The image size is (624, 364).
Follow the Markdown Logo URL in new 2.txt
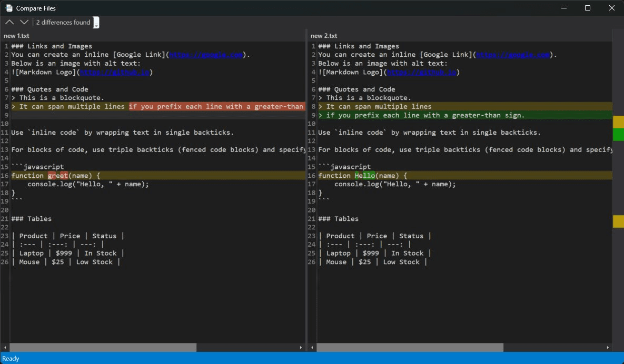tap(422, 72)
